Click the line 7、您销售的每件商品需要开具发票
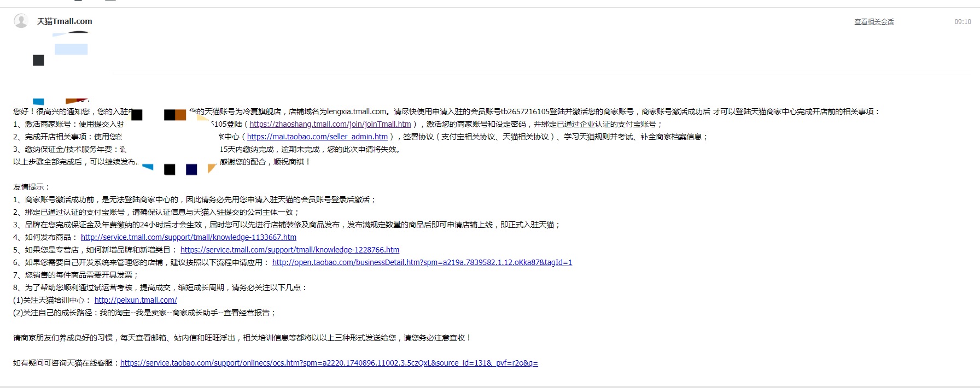Screen dimensions: 980x388 tap(76, 275)
